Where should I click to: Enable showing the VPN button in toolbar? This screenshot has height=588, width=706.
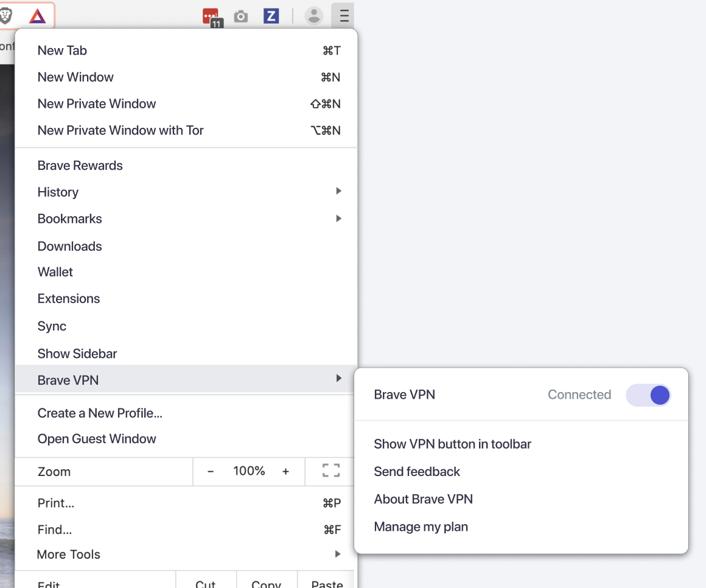[x=452, y=444]
